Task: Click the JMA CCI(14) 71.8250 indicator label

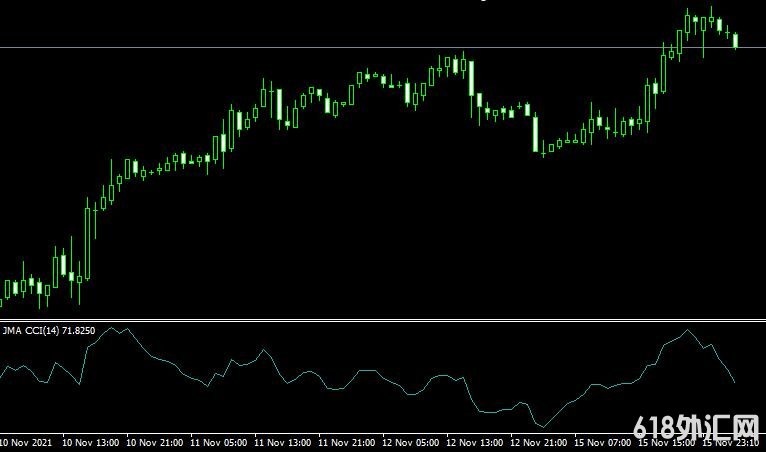Action: coord(49,331)
